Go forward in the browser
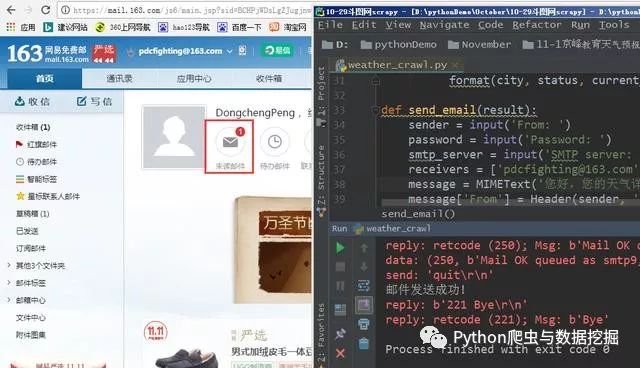640x368 pixels. [28, 10]
